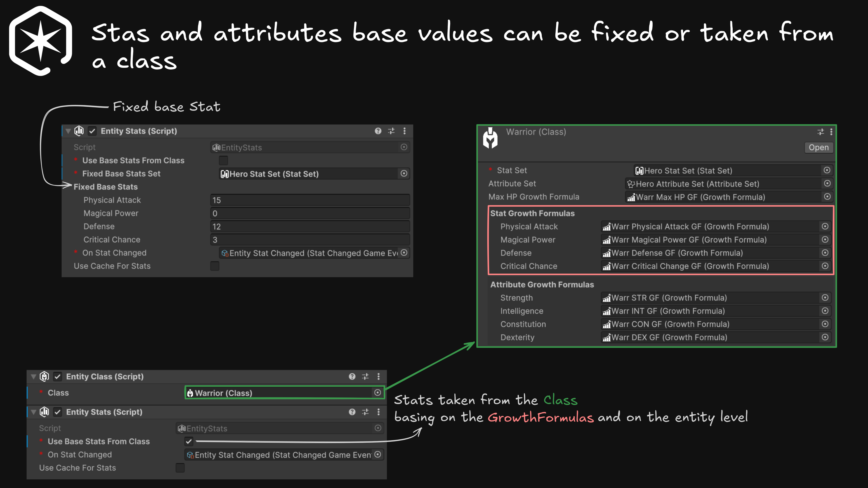Open the object picker for Fixed Base Stats Set

click(404, 174)
